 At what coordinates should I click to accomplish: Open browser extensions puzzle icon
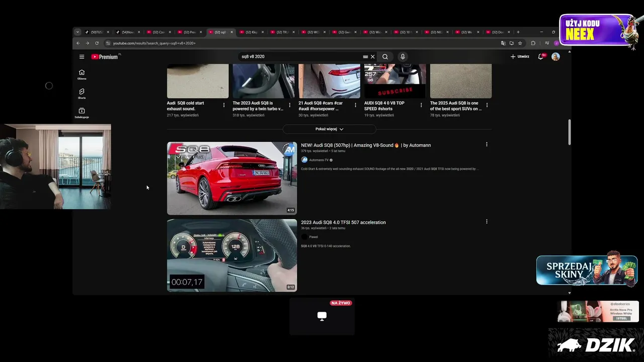[x=533, y=43]
